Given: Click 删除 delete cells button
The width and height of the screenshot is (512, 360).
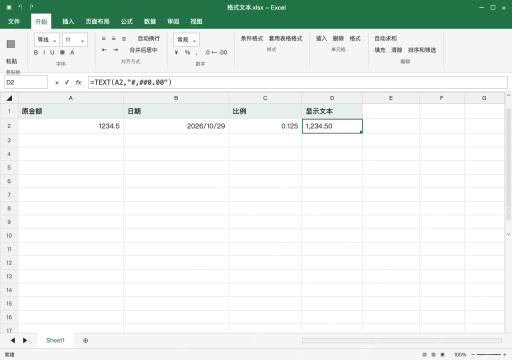Looking at the screenshot, I should pyautogui.click(x=338, y=39).
